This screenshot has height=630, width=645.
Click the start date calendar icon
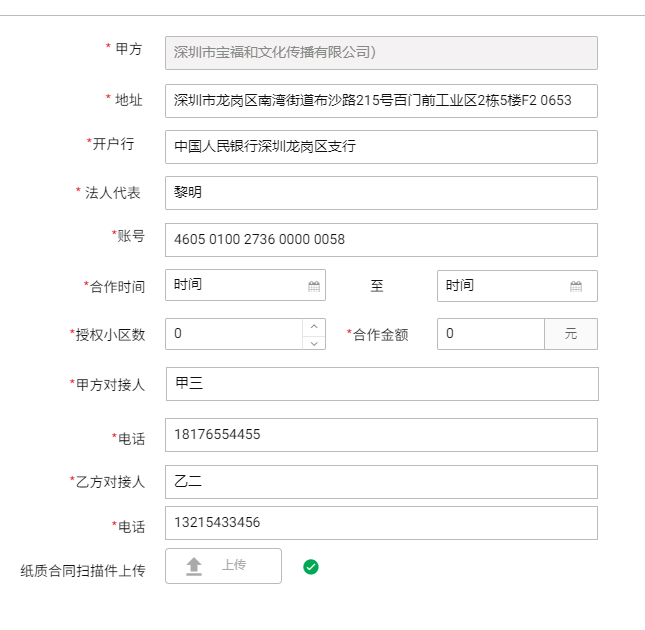(x=314, y=286)
